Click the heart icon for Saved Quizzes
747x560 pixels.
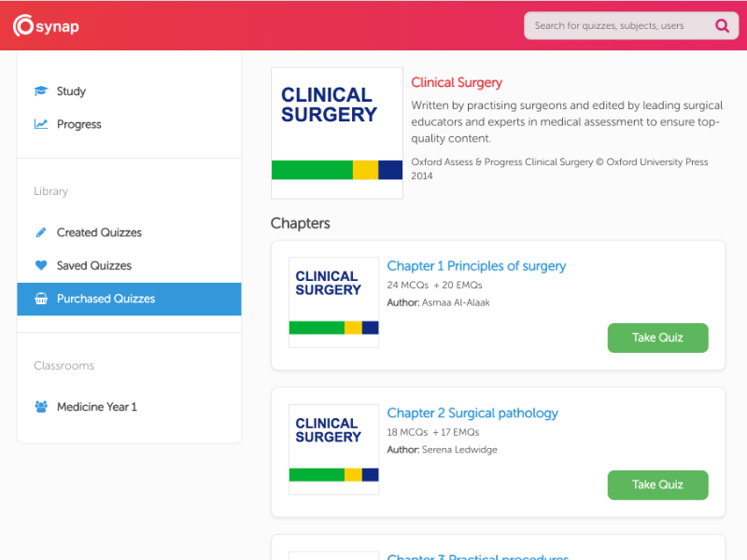point(41,266)
